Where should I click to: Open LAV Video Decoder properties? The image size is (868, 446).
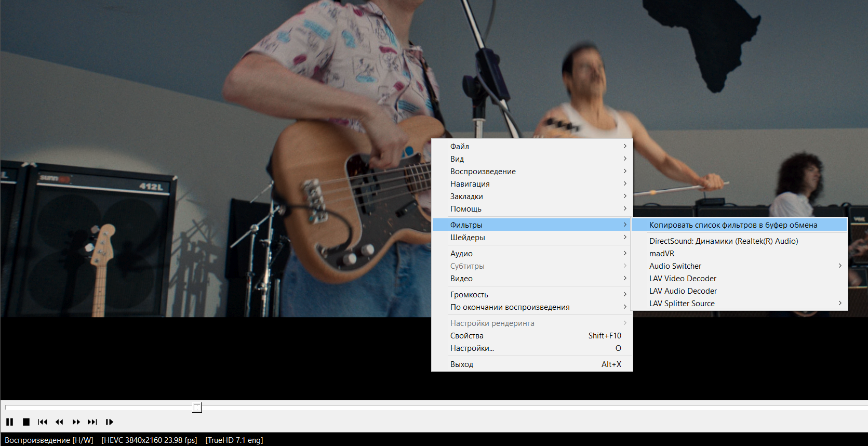739,279
